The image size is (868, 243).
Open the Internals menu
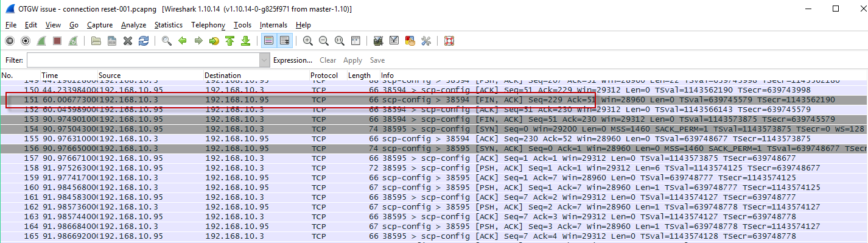coord(273,25)
